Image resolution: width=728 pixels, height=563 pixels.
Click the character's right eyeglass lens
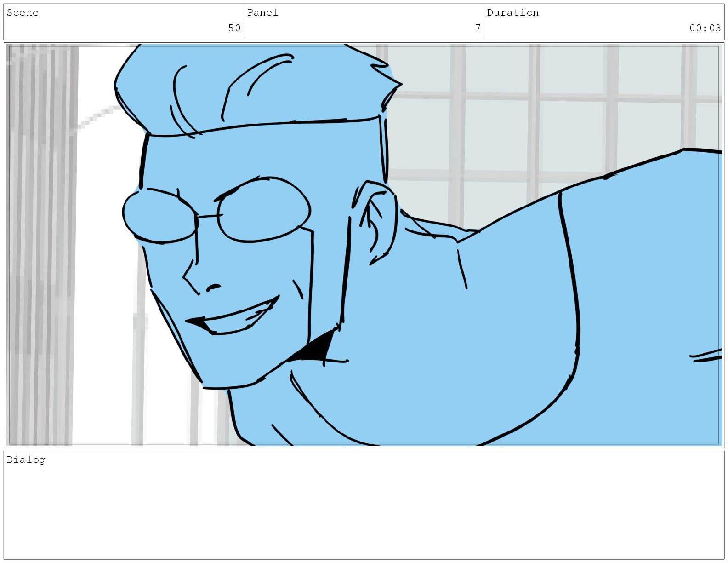(263, 210)
